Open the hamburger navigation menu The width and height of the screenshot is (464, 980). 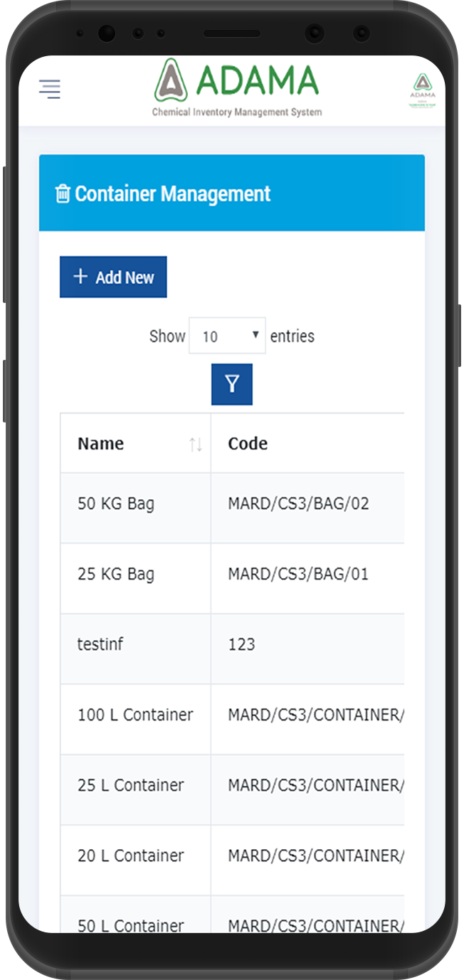click(50, 89)
